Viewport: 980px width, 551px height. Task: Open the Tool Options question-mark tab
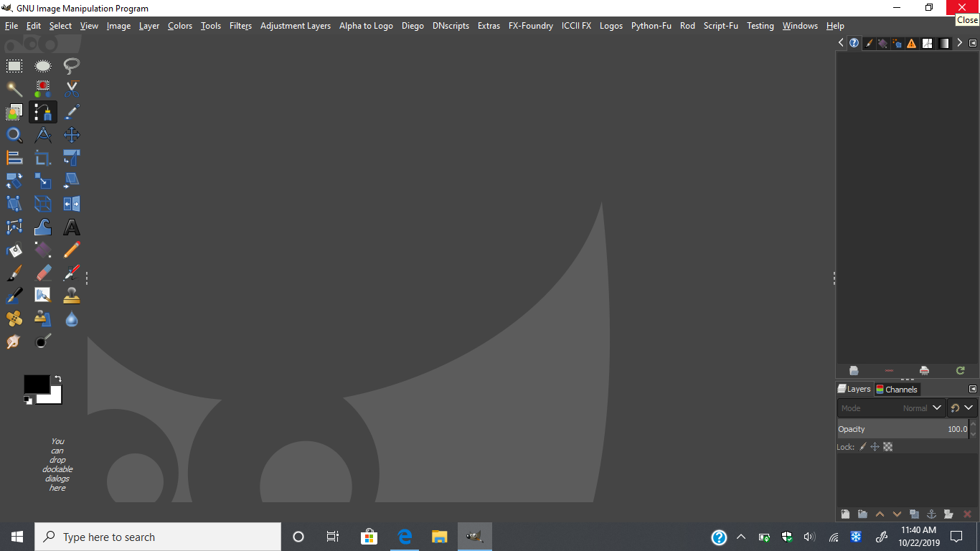click(854, 43)
